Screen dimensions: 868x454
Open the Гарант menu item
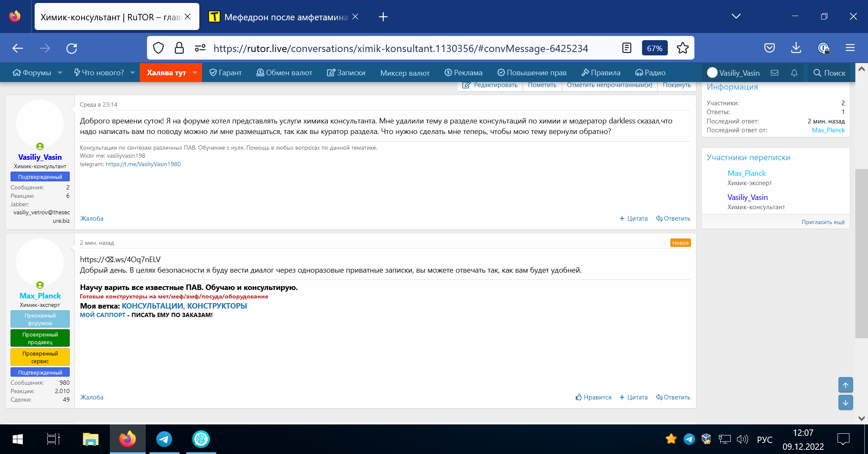click(226, 73)
